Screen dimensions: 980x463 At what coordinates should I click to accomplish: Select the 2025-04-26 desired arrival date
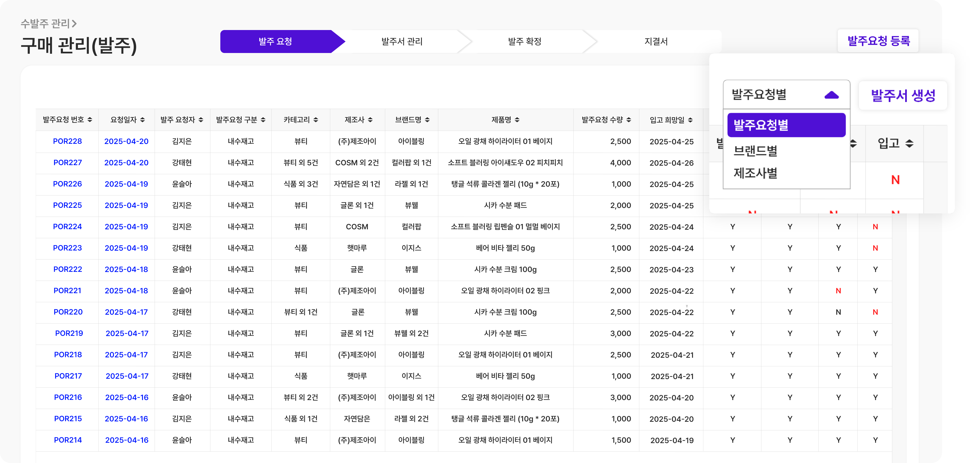click(x=671, y=163)
